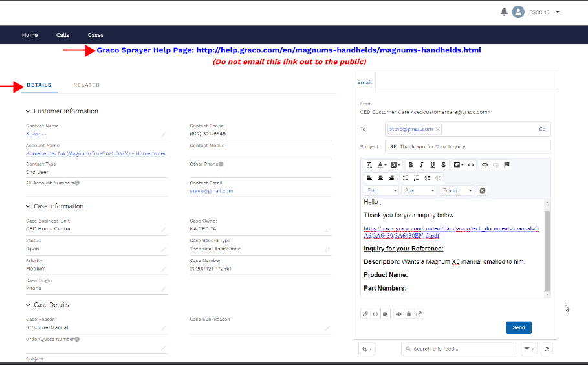The image size is (588, 365).
Task: Clear the email with the trash icon
Action: [409, 314]
